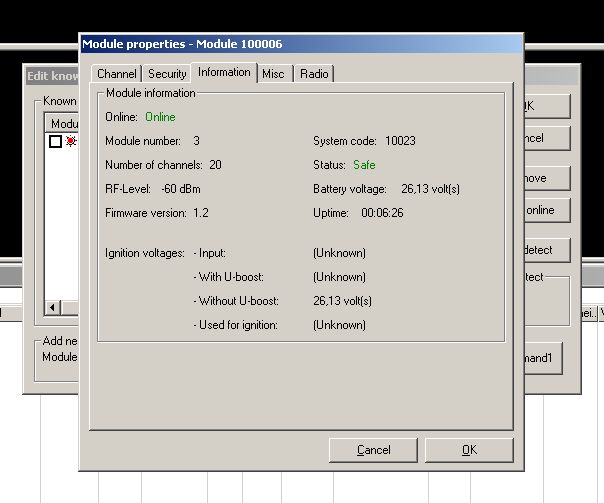Open the Misc tab

coord(273,74)
